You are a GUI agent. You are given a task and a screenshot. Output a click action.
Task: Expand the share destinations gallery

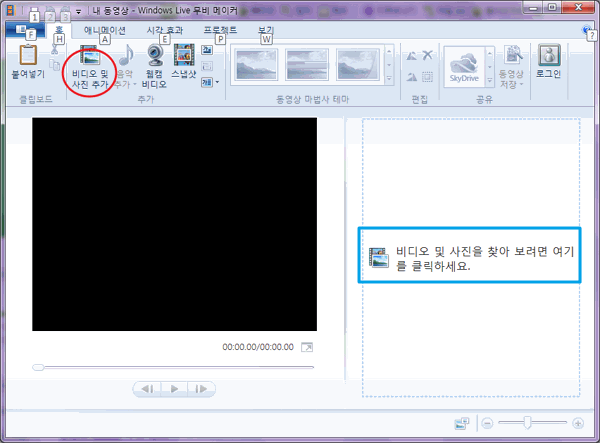pyautogui.click(x=489, y=80)
